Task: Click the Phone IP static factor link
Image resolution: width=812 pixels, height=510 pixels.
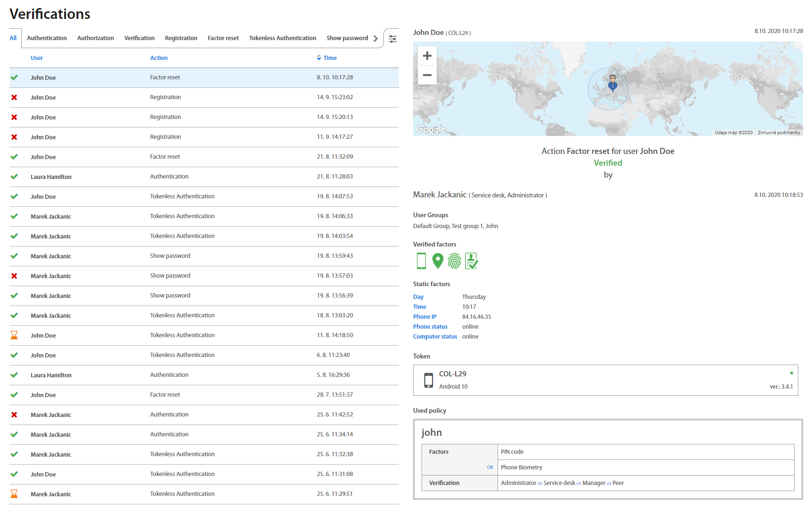Action: [424, 317]
